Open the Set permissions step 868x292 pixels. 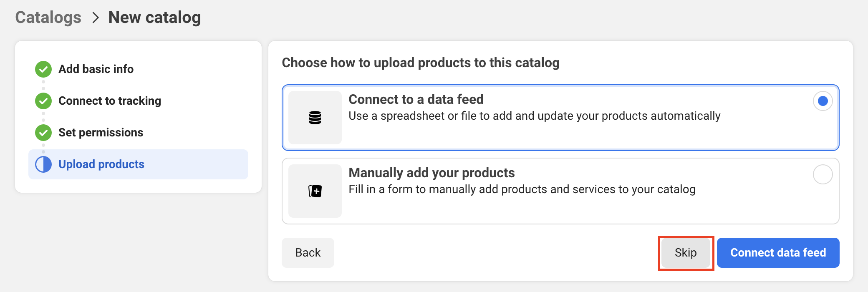[x=101, y=133]
